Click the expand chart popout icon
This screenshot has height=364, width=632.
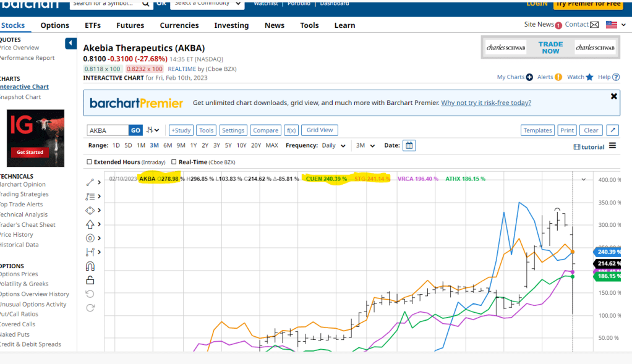click(x=612, y=130)
